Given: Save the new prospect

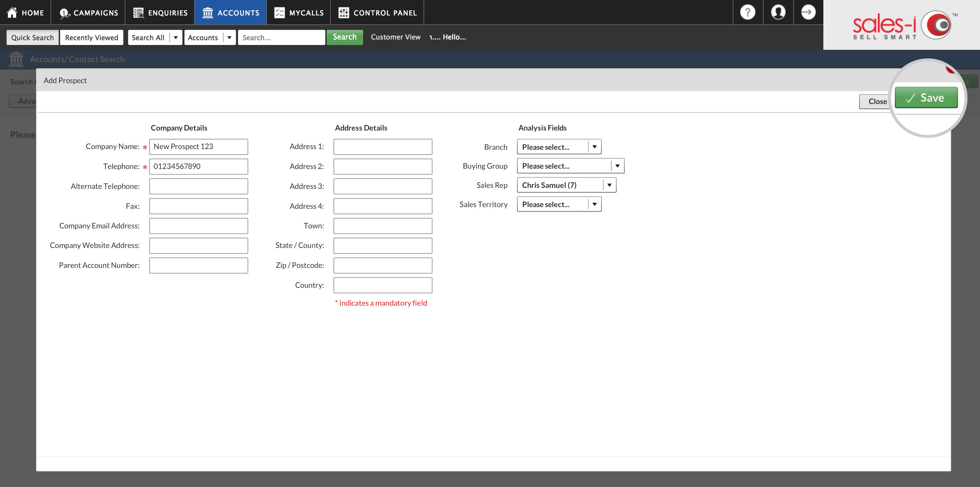Looking at the screenshot, I should (x=926, y=98).
